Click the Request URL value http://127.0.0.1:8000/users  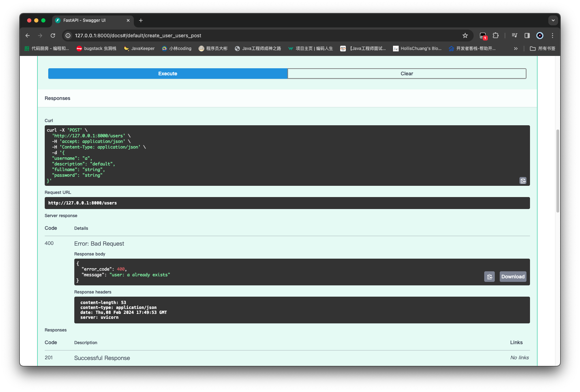point(82,203)
